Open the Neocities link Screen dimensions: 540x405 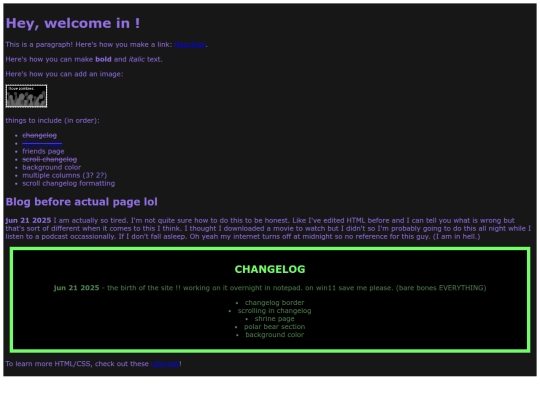[190, 45]
